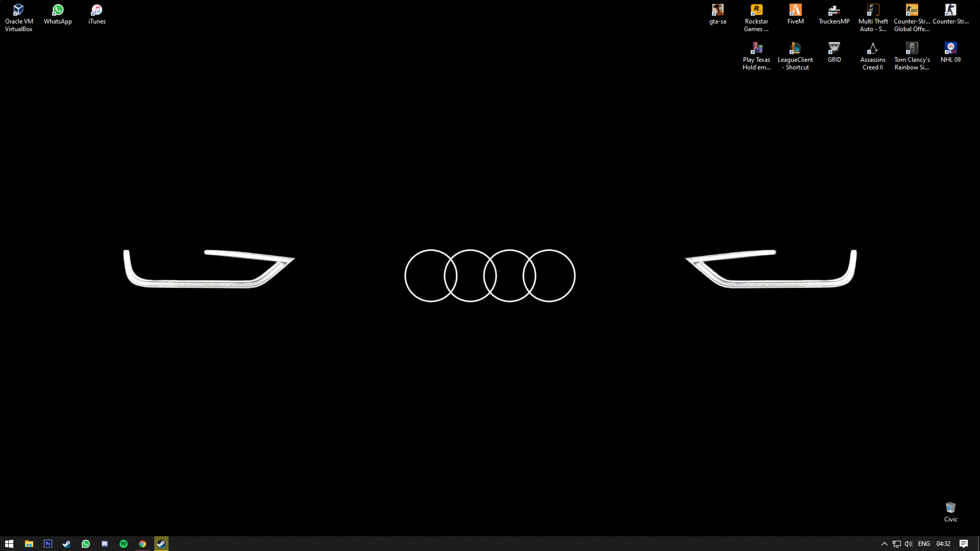
Task: Expand the hidden system tray icons
Action: tap(884, 544)
